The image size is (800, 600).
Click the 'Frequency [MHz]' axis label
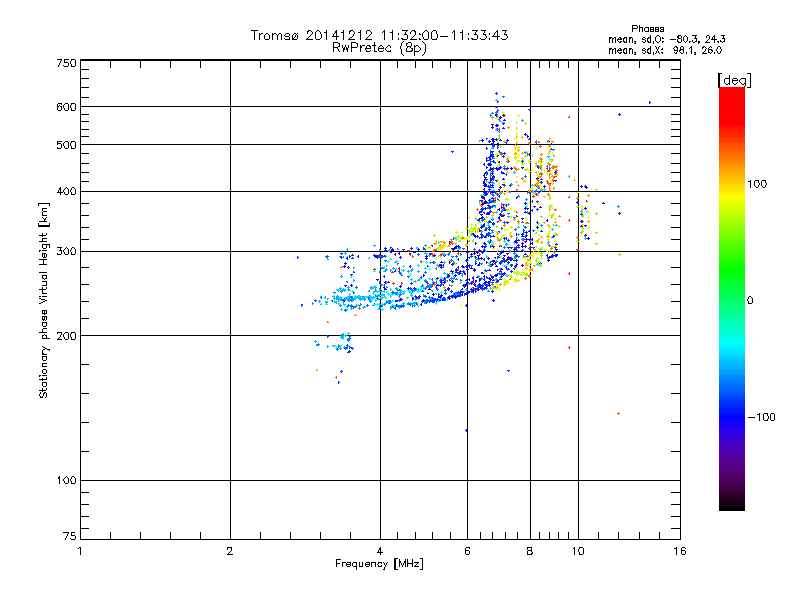pos(379,564)
